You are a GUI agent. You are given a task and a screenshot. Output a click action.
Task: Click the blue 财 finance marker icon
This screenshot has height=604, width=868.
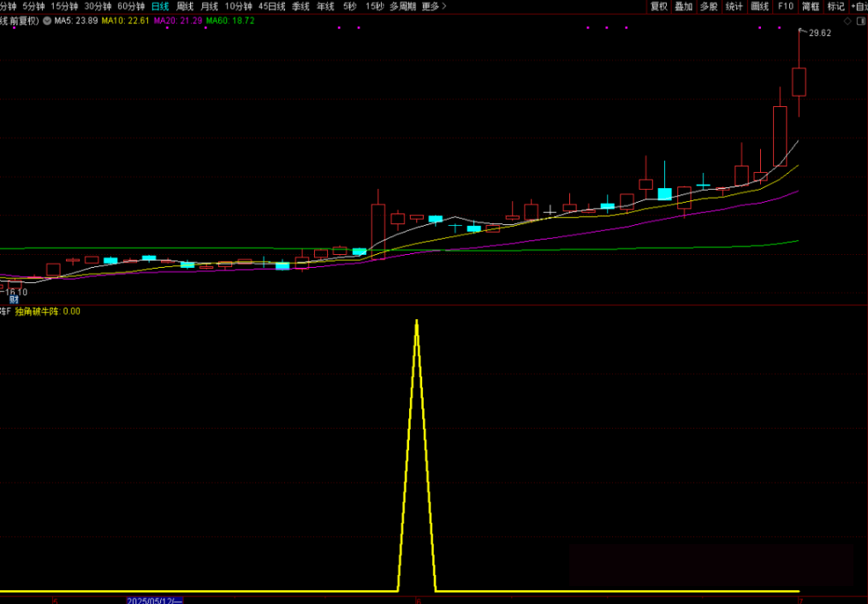(x=14, y=299)
